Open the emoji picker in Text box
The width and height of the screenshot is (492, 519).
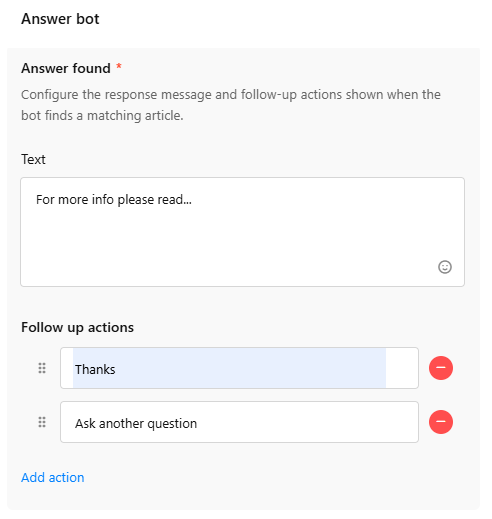[x=444, y=267]
